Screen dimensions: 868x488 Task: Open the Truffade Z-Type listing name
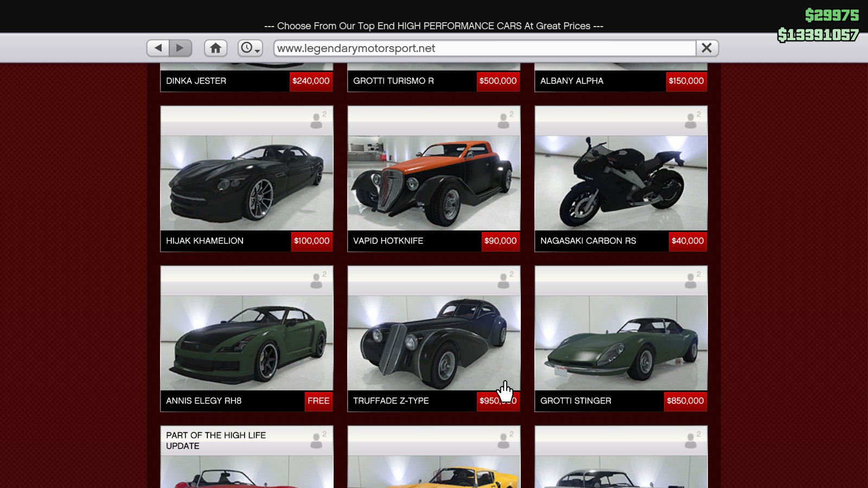[391, 401]
